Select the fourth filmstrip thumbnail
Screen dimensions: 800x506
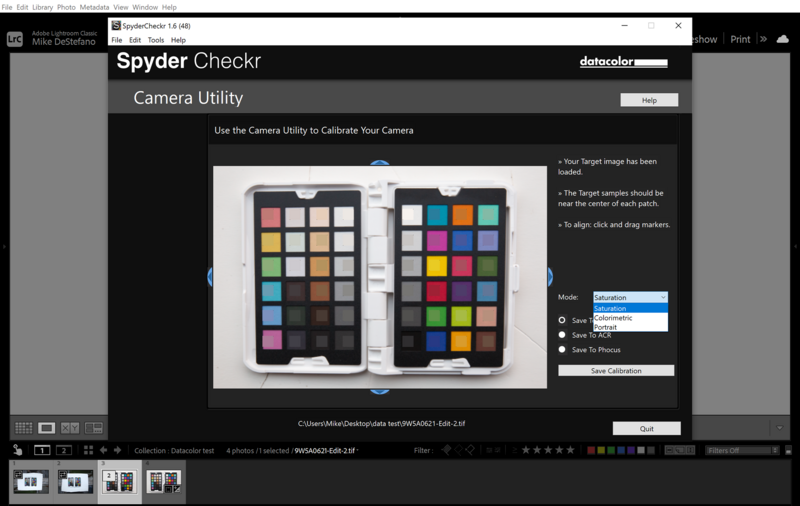[x=164, y=482]
